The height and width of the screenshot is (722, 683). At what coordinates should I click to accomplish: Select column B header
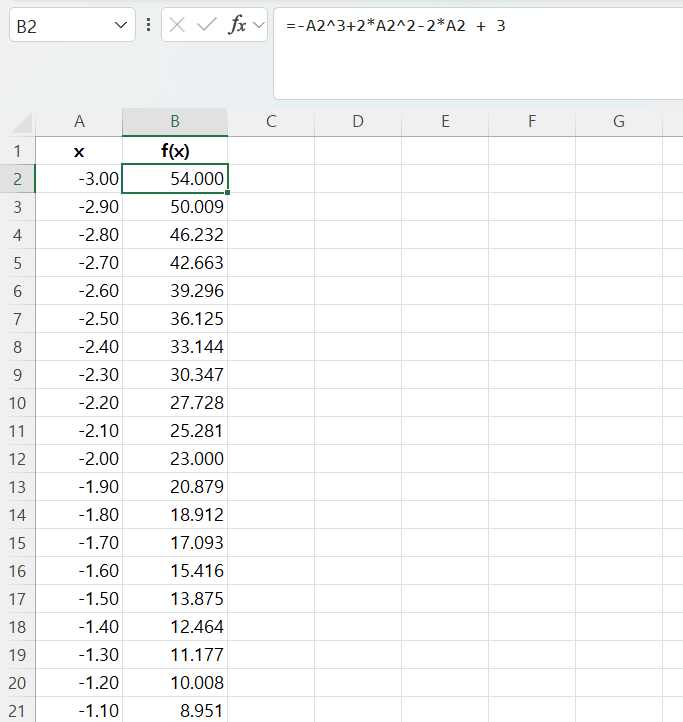click(175, 122)
